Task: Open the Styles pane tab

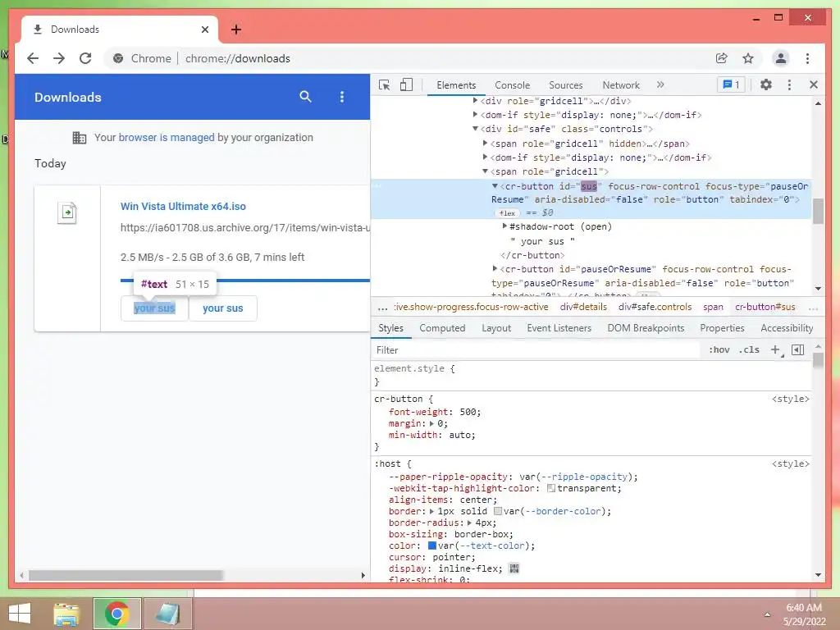Action: (x=390, y=328)
